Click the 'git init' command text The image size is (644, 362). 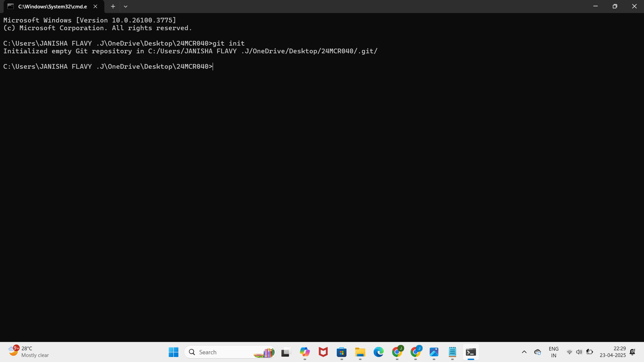point(228,43)
